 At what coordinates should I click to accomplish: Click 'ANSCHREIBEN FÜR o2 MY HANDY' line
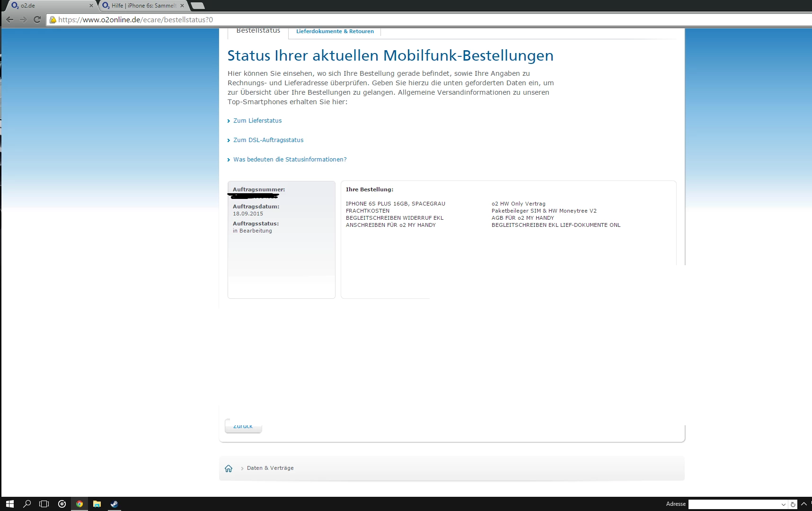coord(391,225)
